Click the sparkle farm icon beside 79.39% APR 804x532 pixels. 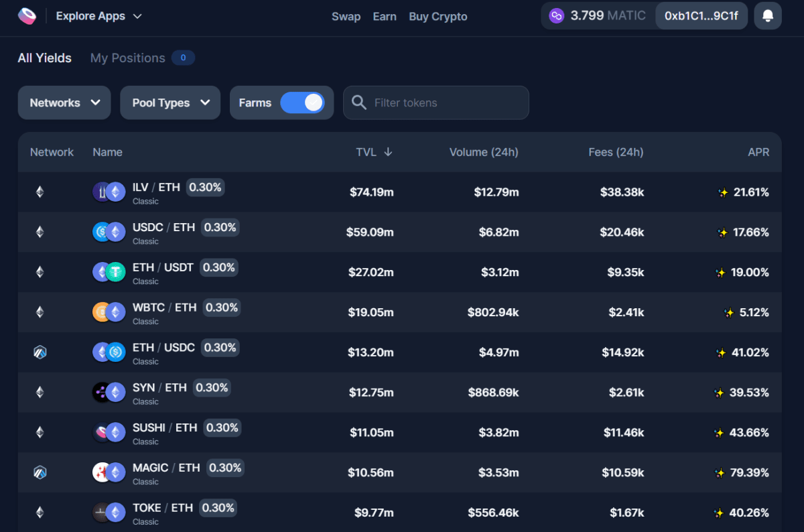(720, 473)
